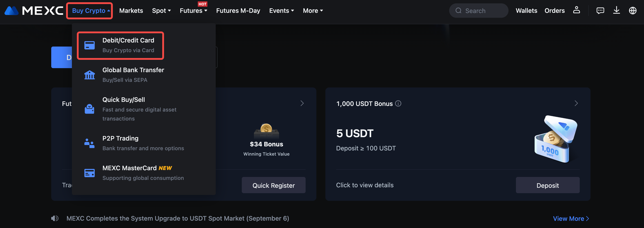
Task: Open the View More link
Action: [x=571, y=219]
